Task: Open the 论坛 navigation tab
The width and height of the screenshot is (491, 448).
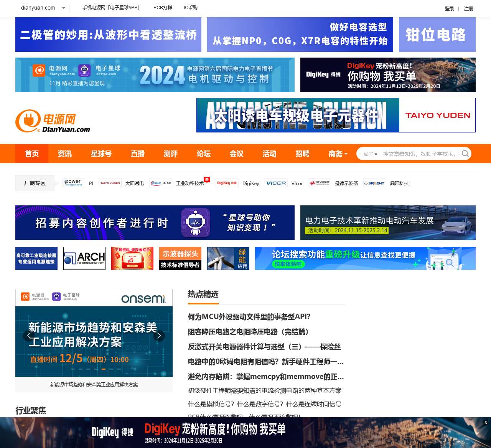Action: point(204,154)
